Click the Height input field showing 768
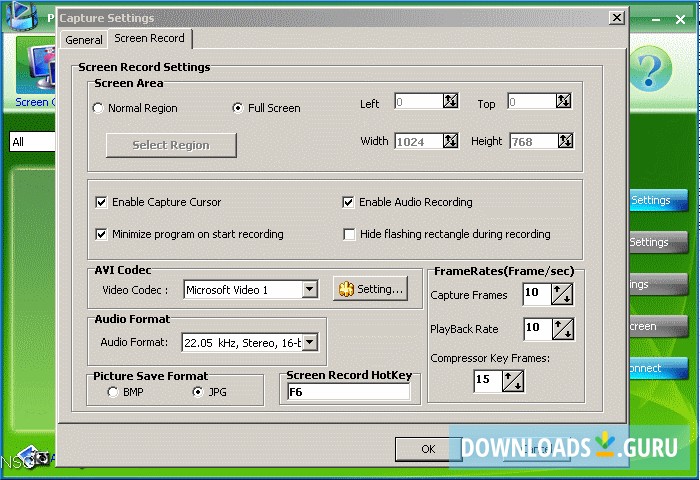This screenshot has height=480, width=700. point(533,142)
